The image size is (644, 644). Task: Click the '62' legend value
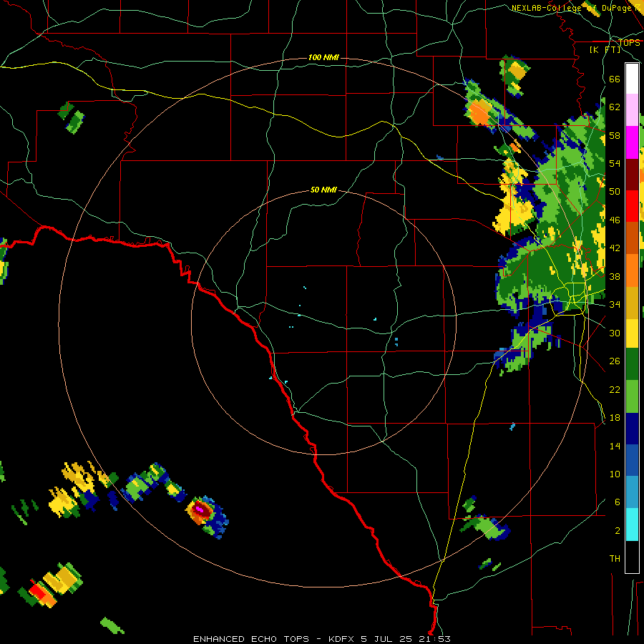click(615, 107)
